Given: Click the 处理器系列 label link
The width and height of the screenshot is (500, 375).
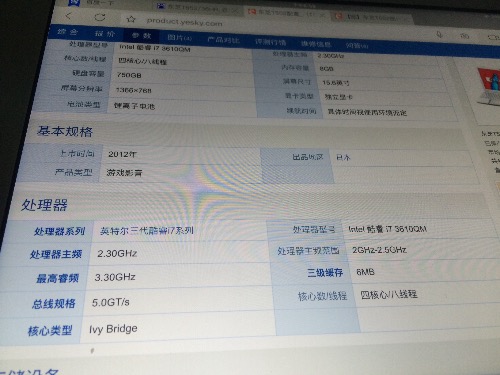Looking at the screenshot, I should pyautogui.click(x=59, y=231).
